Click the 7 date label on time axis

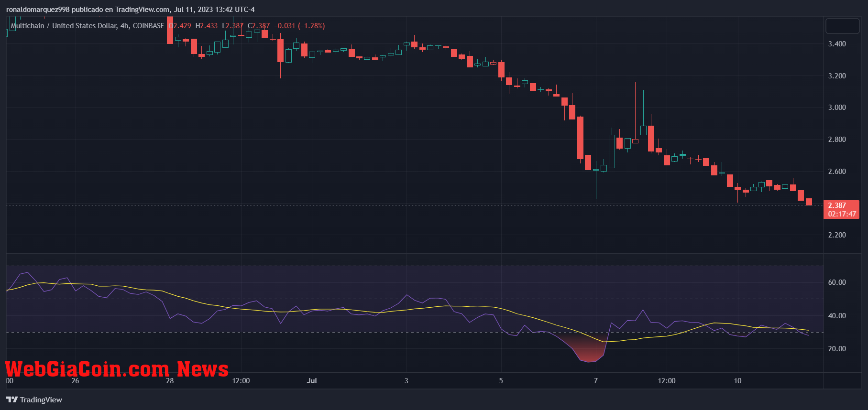point(596,381)
